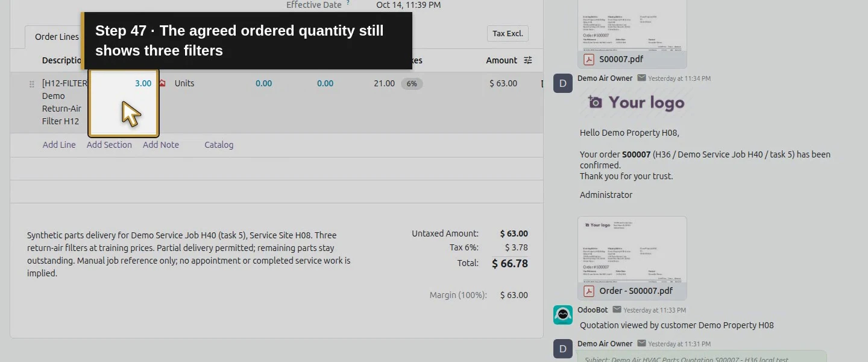Grab the drag handle of the H12-FILTER line

point(32,84)
